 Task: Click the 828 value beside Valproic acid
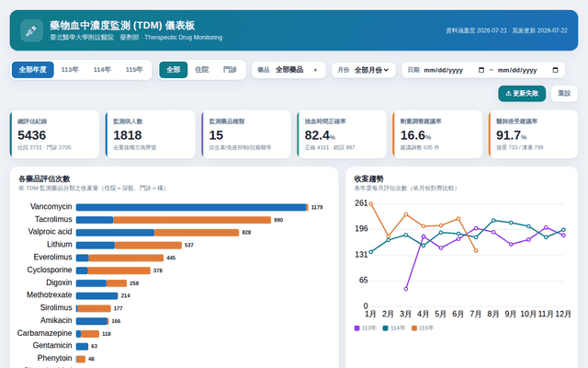click(246, 233)
